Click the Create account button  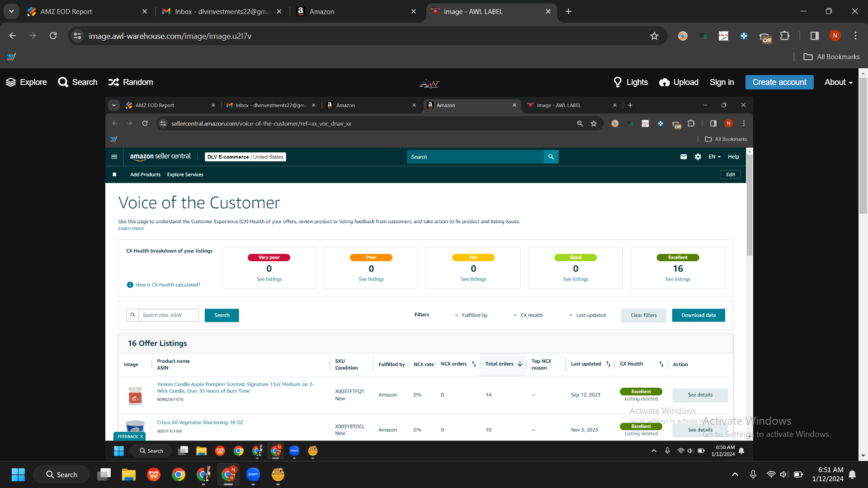pos(779,82)
